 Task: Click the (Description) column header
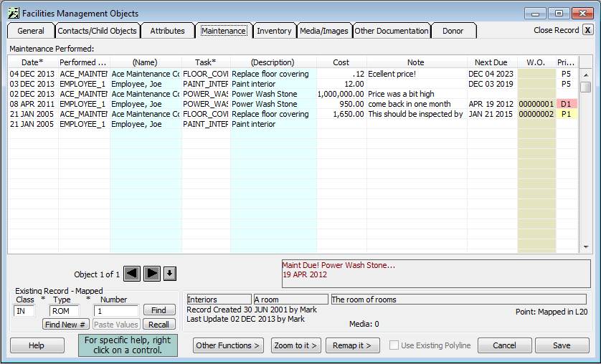pos(273,62)
